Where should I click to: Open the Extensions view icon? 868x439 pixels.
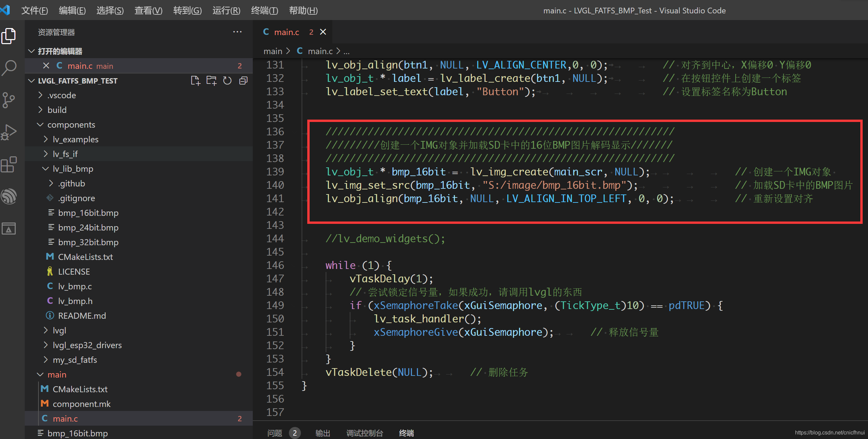(x=9, y=165)
